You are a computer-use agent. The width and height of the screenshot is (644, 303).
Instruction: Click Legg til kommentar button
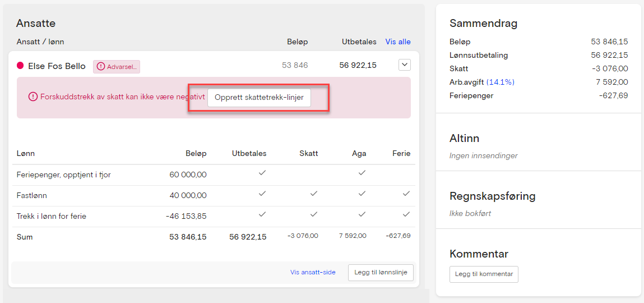484,274
